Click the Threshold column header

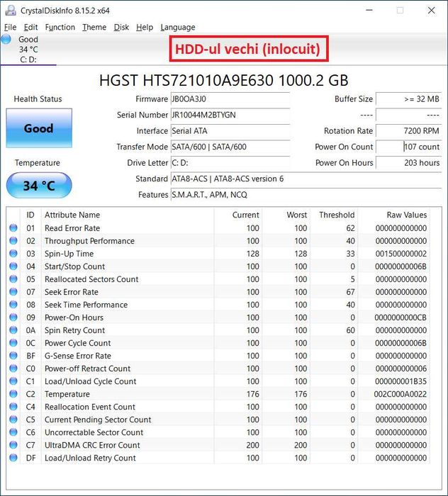point(334,215)
